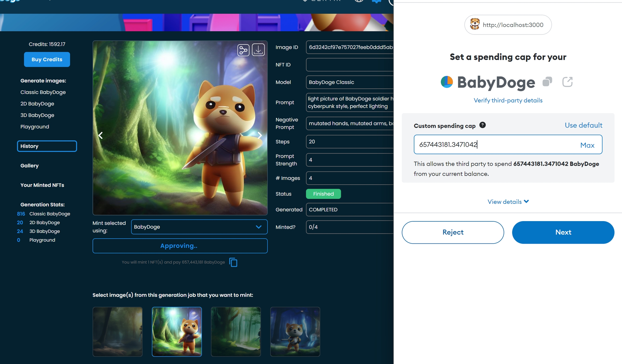Open the Mint selected using dropdown
The image size is (622, 364).
point(199,227)
